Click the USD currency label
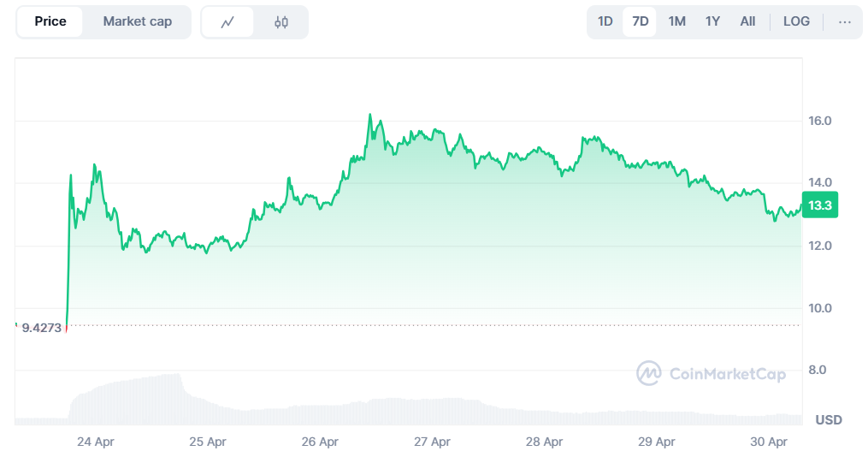 click(x=829, y=420)
